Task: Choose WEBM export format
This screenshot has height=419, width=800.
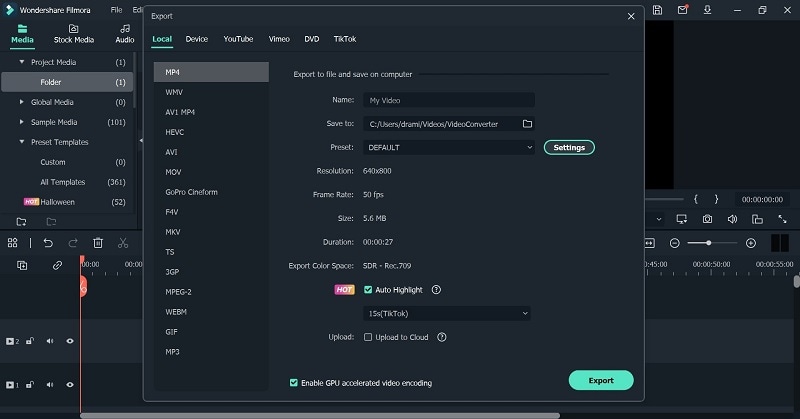Action: click(x=211, y=311)
